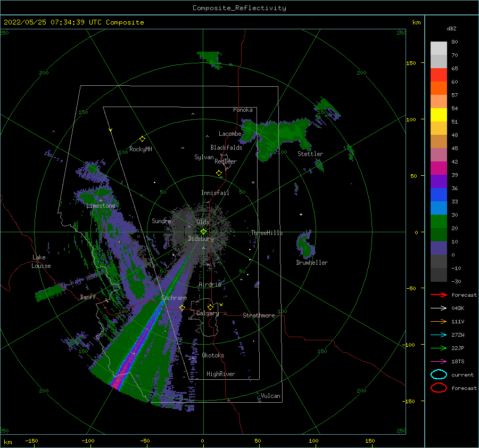Click the Lake Louise label
This screenshot has height=448, width=479.
coord(41,262)
